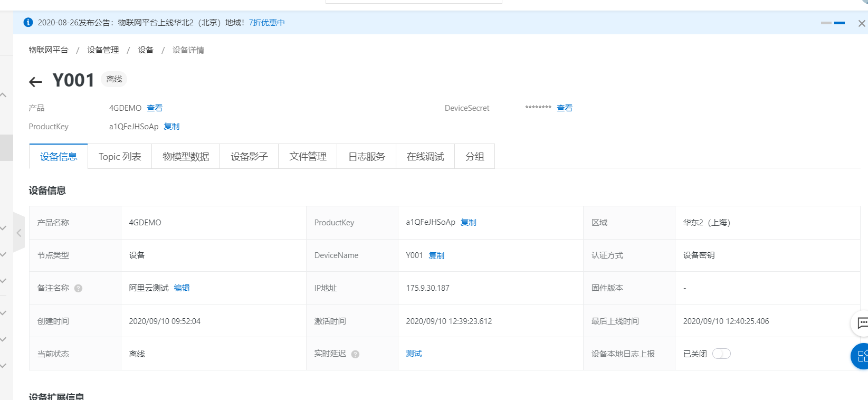Open the 在线调试 tab
The width and height of the screenshot is (868, 400).
pyautogui.click(x=425, y=157)
